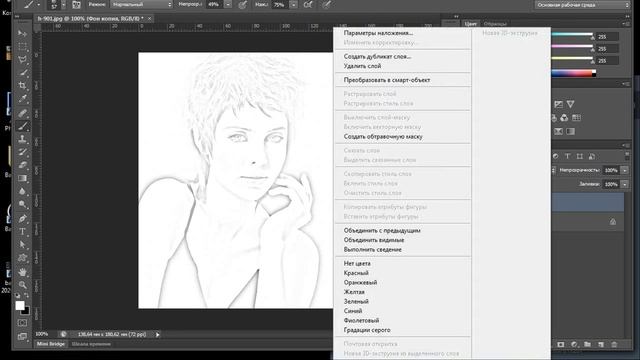Open the blend mode Нормальный dropdown
This screenshot has width=640, height=360.
point(141,5)
